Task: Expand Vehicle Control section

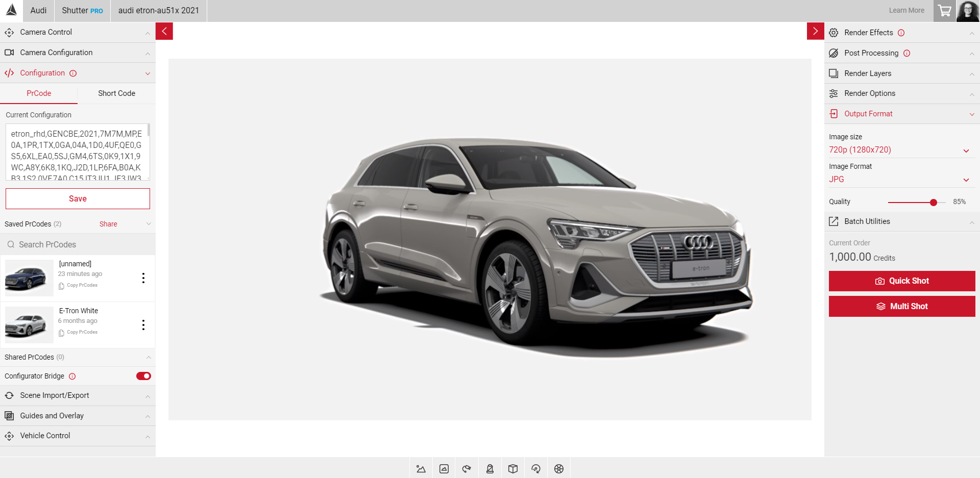Action: (x=78, y=436)
